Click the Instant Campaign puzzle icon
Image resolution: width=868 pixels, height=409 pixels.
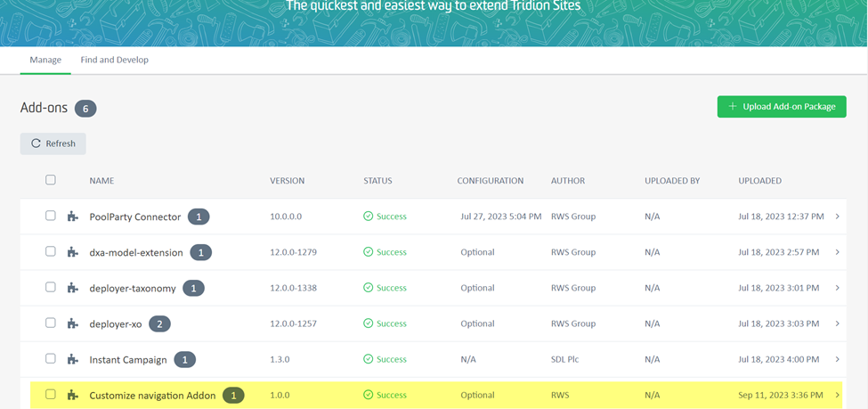[x=72, y=360]
